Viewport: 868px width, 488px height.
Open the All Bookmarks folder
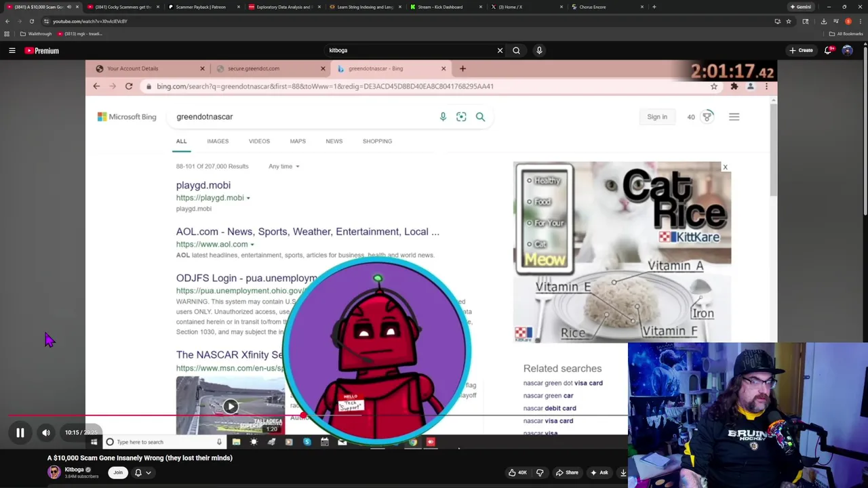(x=846, y=33)
